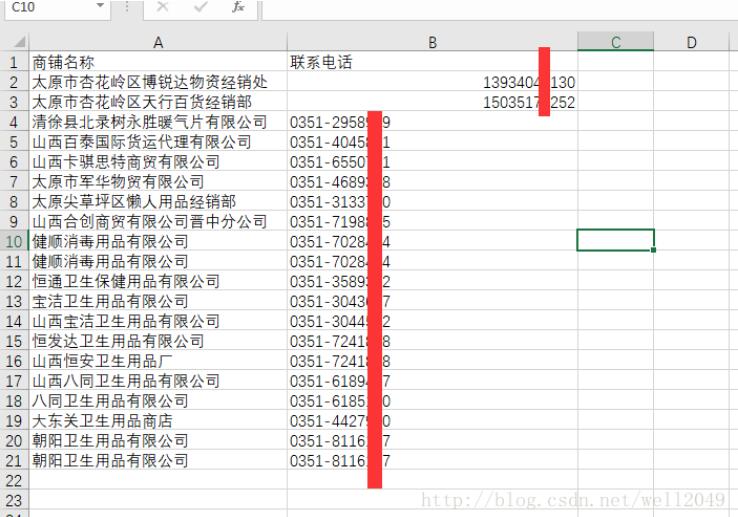The width and height of the screenshot is (738, 517).
Task: Click the Enter checkmark formula bar icon
Action: (201, 7)
